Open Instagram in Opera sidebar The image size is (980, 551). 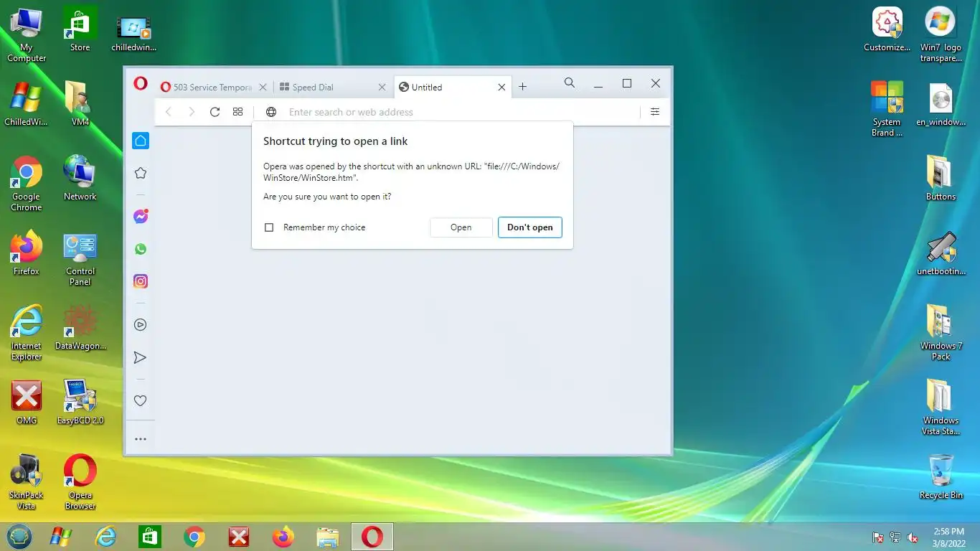[x=141, y=281]
